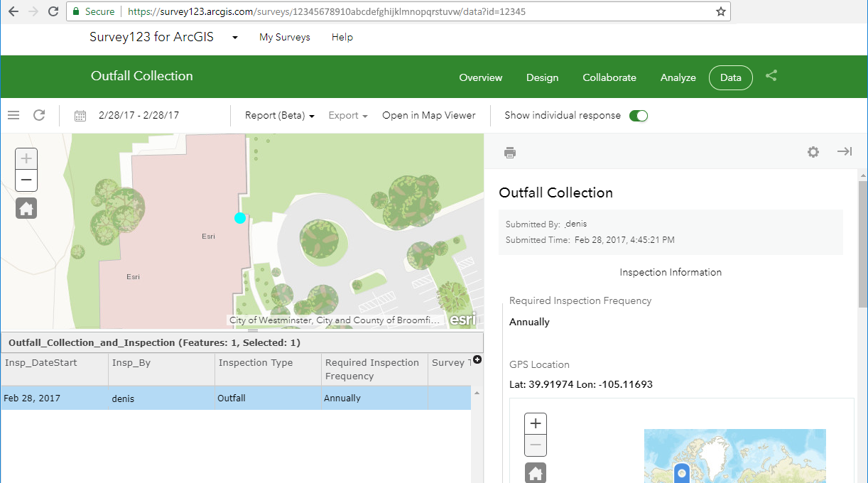
Task: Open the hamburger menu in the data toolbar
Action: pos(13,115)
